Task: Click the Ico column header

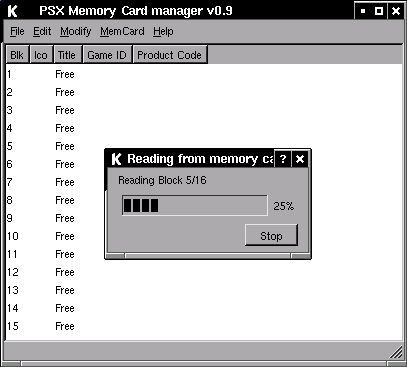Action: point(41,55)
